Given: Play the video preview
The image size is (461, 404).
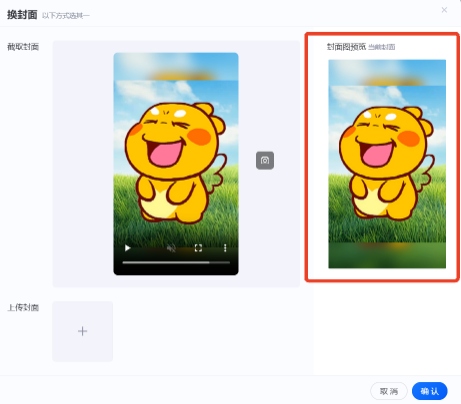Looking at the screenshot, I should pos(127,248).
